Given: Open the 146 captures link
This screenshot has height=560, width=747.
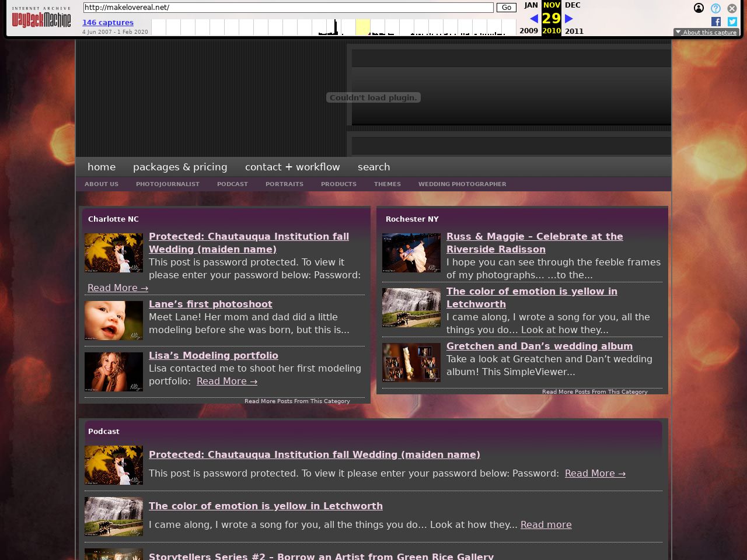Looking at the screenshot, I should (x=108, y=23).
